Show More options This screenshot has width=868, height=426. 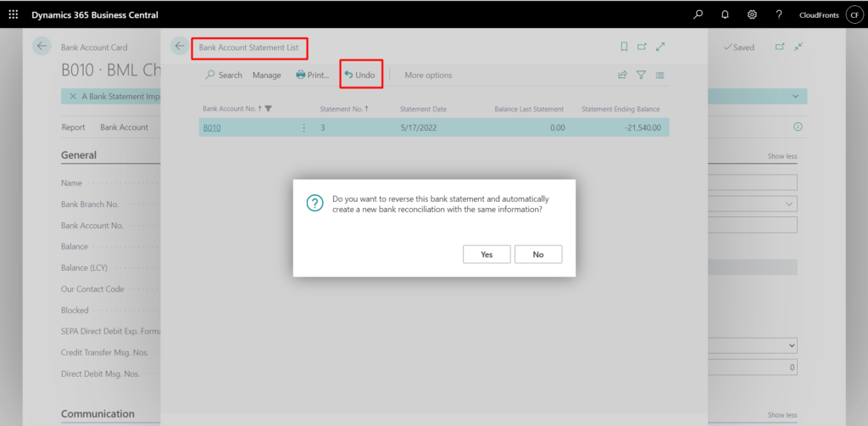[x=428, y=75]
